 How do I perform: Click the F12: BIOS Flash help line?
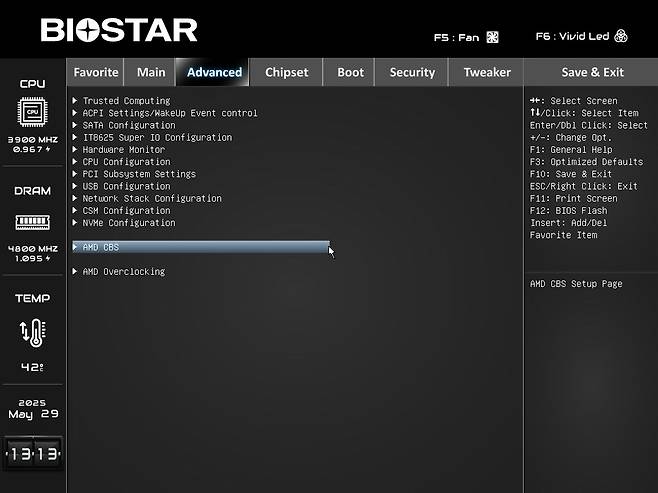pyautogui.click(x=568, y=210)
